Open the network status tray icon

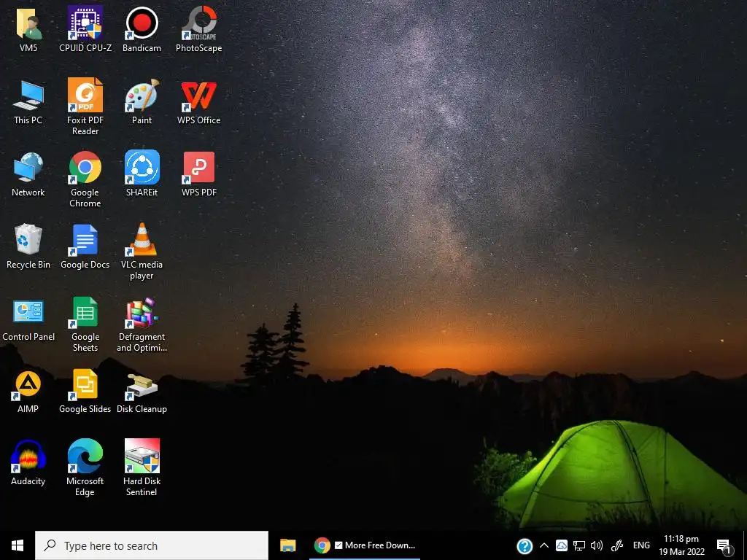click(x=578, y=545)
